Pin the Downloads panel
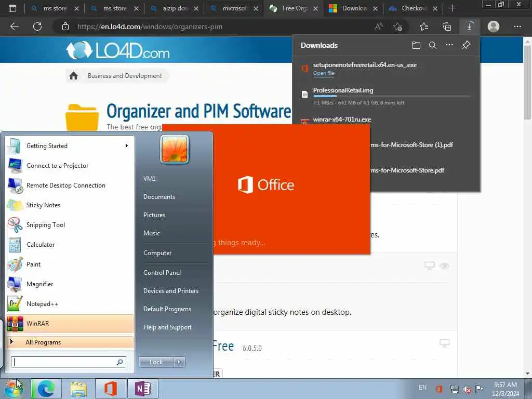 coord(466,45)
